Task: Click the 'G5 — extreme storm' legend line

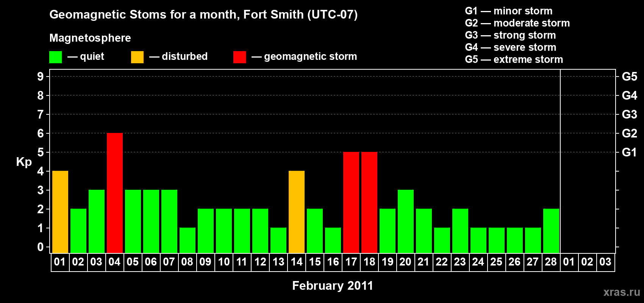Action: tap(514, 59)
